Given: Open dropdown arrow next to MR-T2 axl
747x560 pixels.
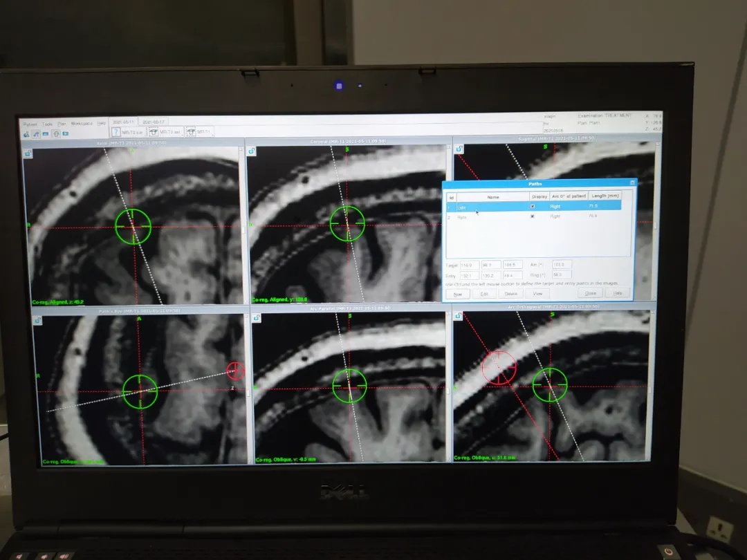Looking at the screenshot, I should tap(183, 136).
